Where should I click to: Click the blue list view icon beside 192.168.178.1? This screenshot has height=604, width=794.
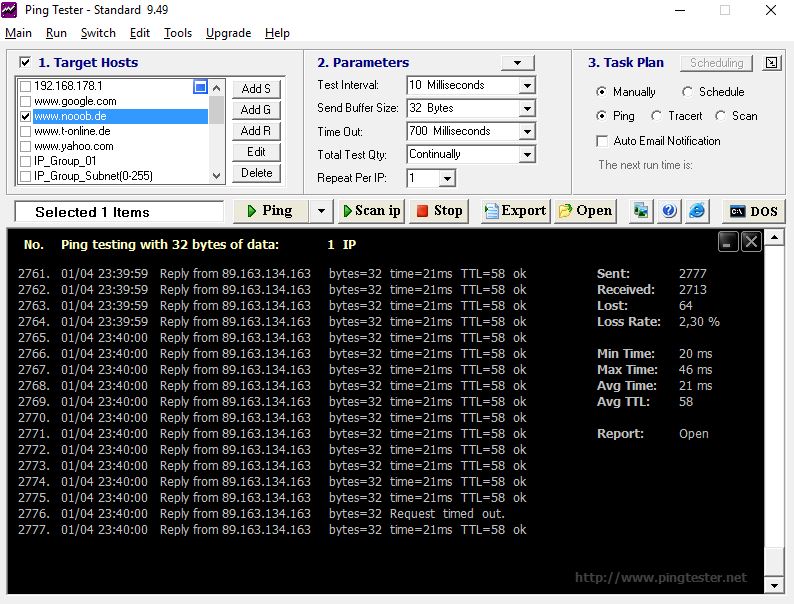tap(201, 87)
